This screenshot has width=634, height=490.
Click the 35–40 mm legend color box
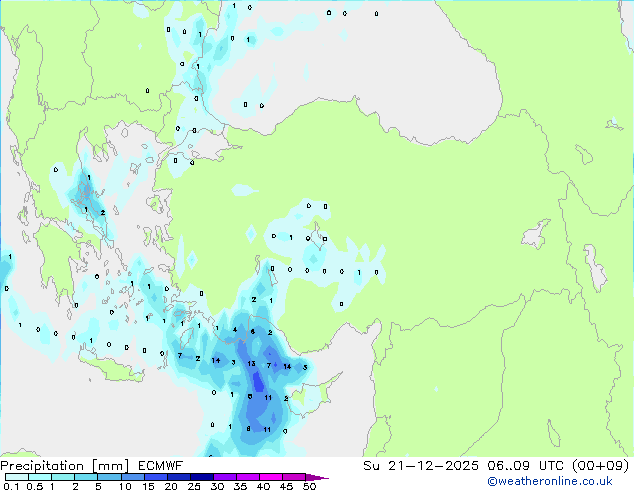[x=247, y=477]
